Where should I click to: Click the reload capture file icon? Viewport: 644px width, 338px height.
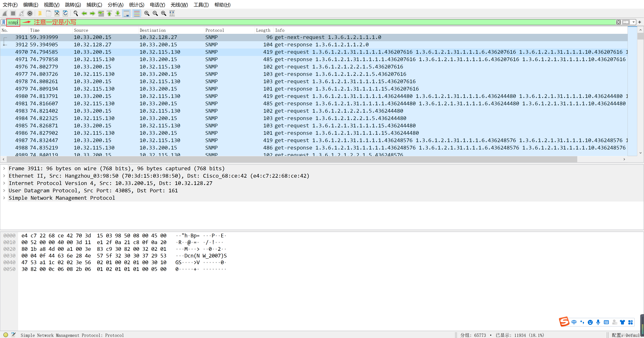coord(65,14)
